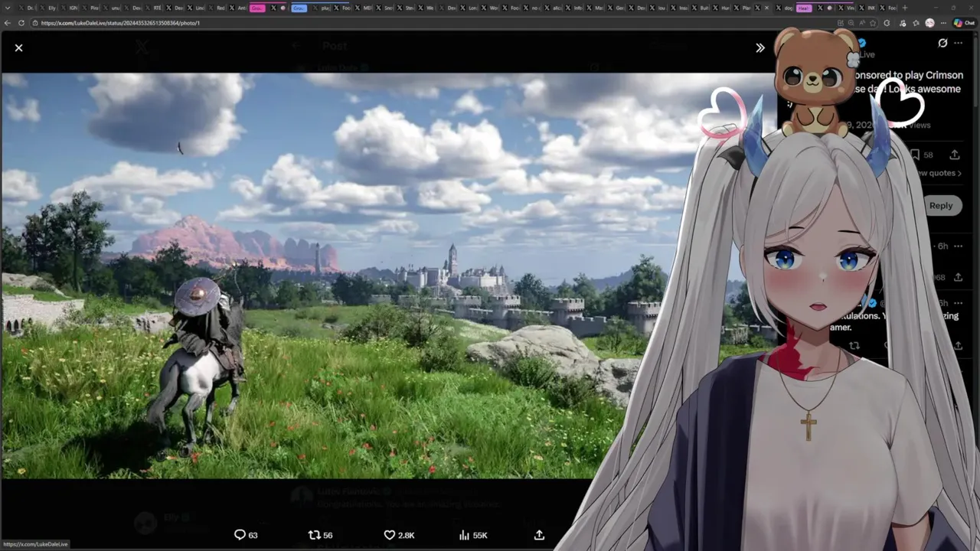The image size is (980, 551).
Task: Share the first reply showing 968
Action: click(958, 277)
